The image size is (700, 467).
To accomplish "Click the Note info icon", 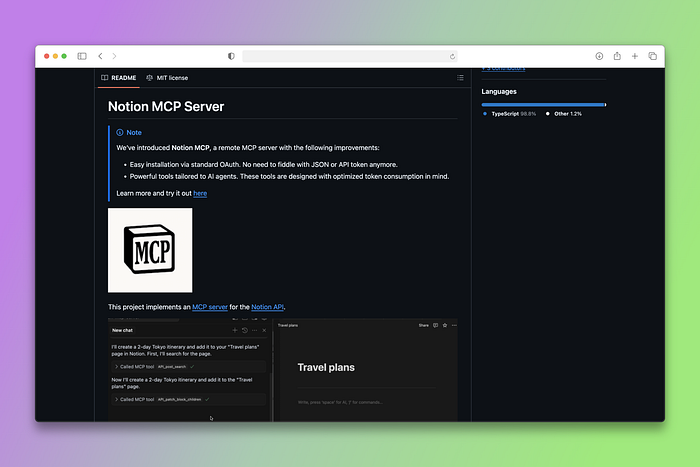I will [120, 133].
